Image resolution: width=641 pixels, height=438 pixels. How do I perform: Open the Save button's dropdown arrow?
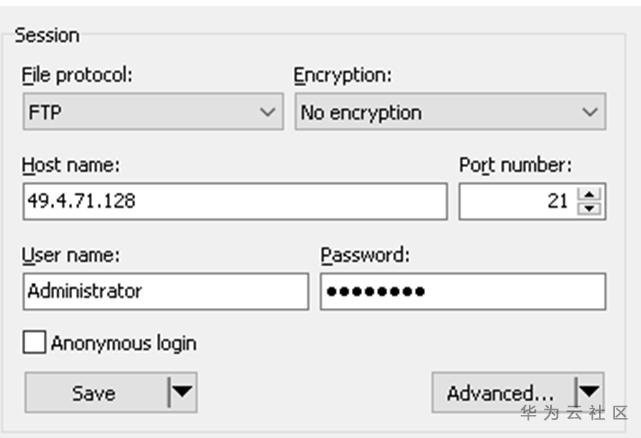click(182, 393)
